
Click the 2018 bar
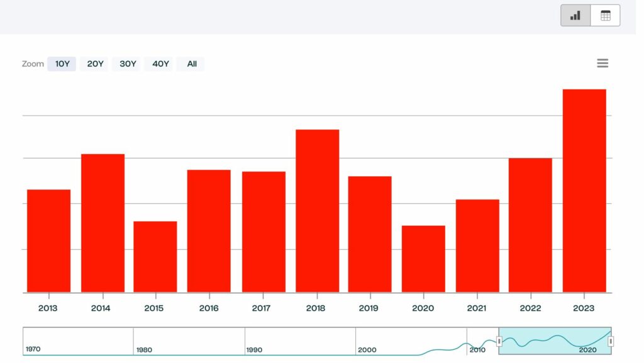[x=317, y=211]
